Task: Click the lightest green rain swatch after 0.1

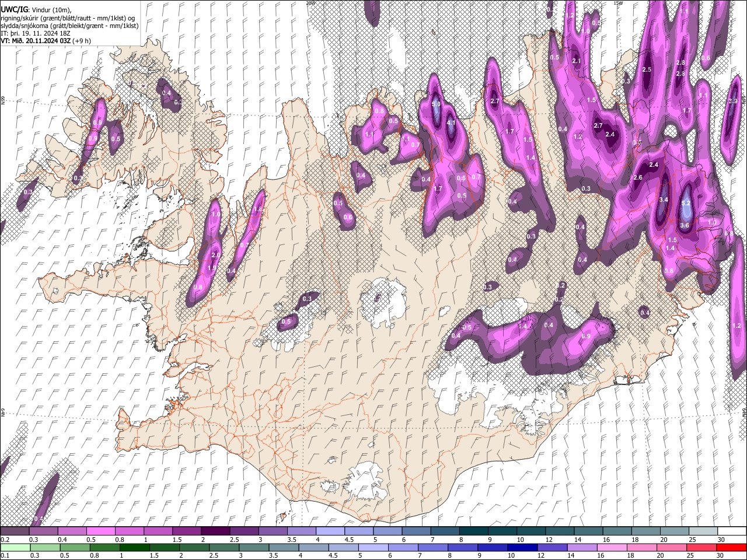Action: pyautogui.click(x=16, y=548)
